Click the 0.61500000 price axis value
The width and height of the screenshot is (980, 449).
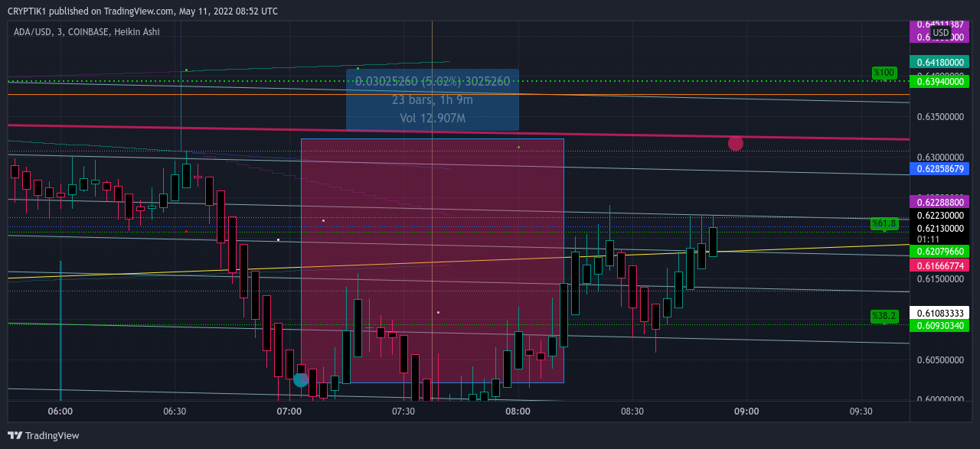click(x=942, y=279)
